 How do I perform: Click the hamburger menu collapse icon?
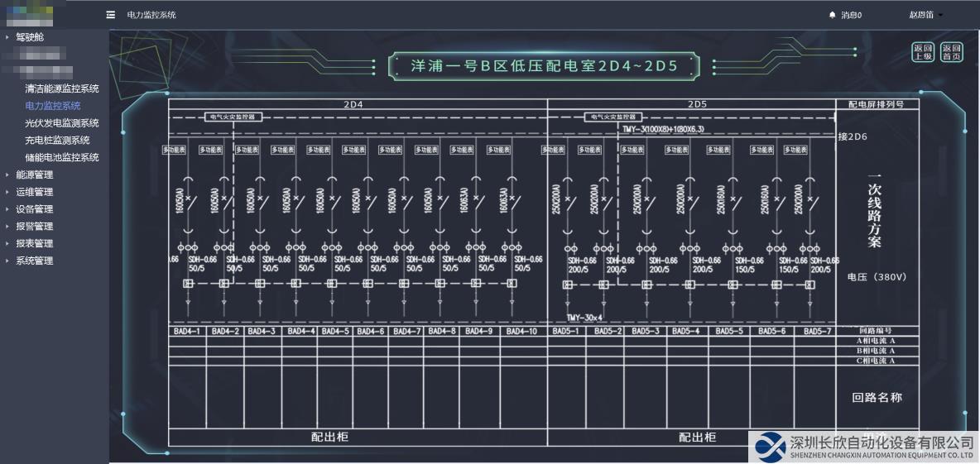click(110, 15)
